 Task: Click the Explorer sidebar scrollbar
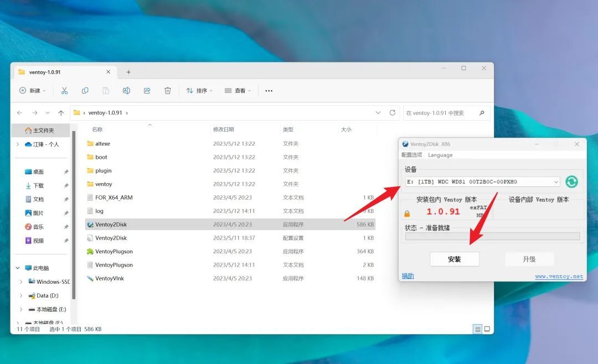[x=74, y=215]
